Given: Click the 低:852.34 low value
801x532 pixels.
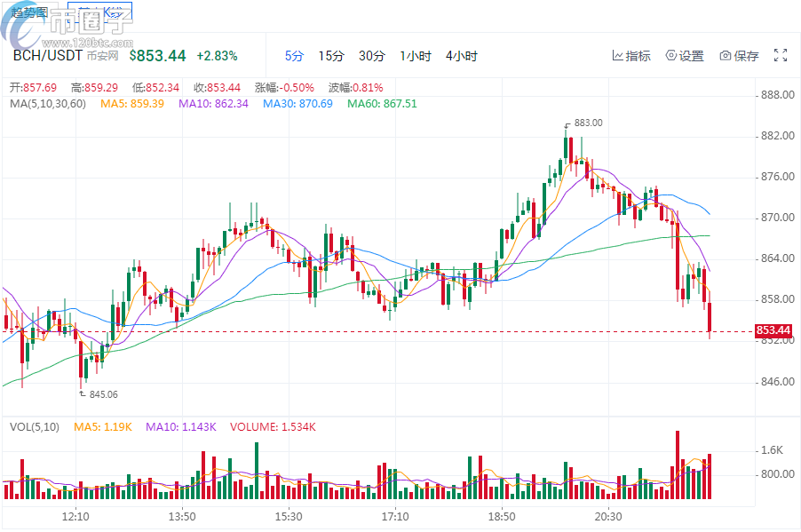Looking at the screenshot, I should (155, 87).
